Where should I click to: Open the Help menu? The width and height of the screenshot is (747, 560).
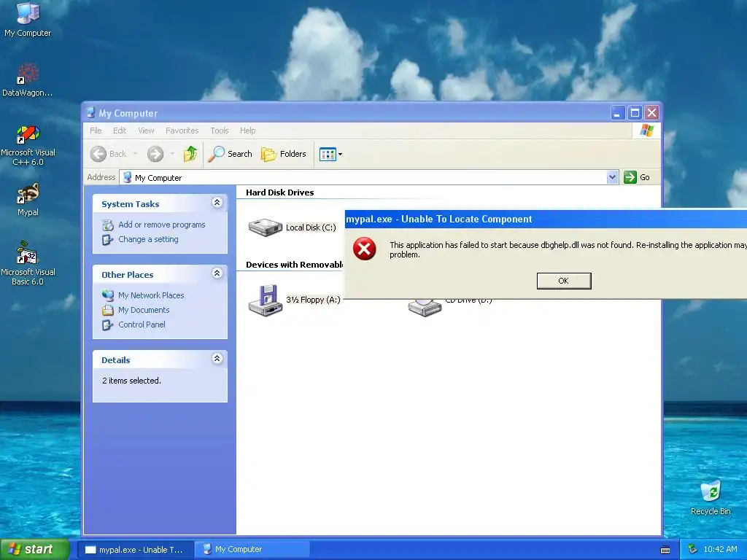(247, 131)
